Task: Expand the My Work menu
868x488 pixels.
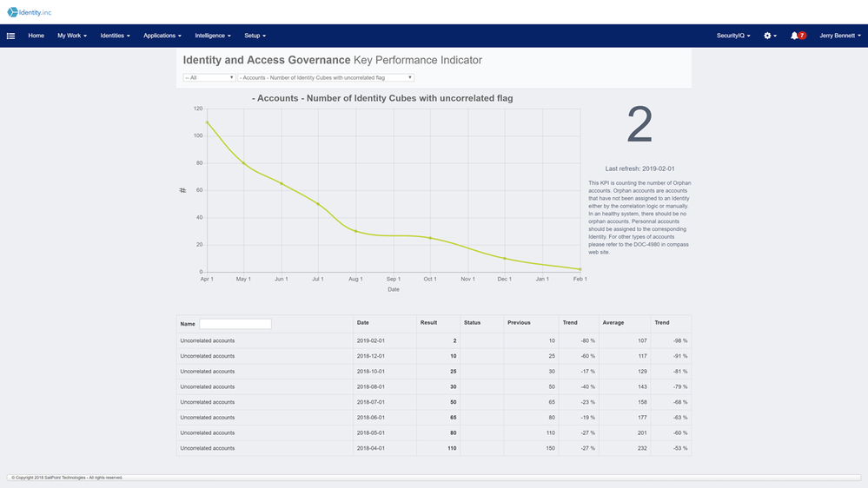Action: (x=72, y=36)
